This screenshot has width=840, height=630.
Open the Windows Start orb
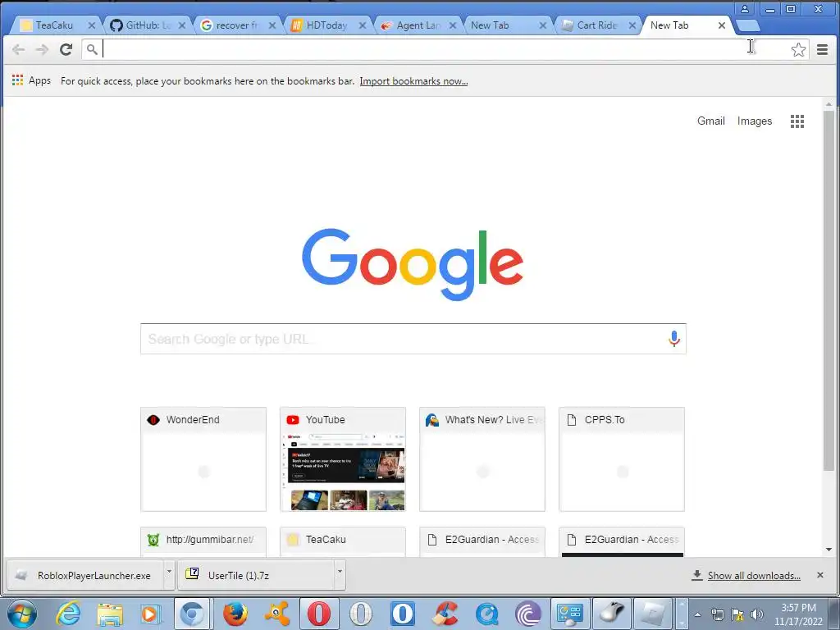(22, 614)
